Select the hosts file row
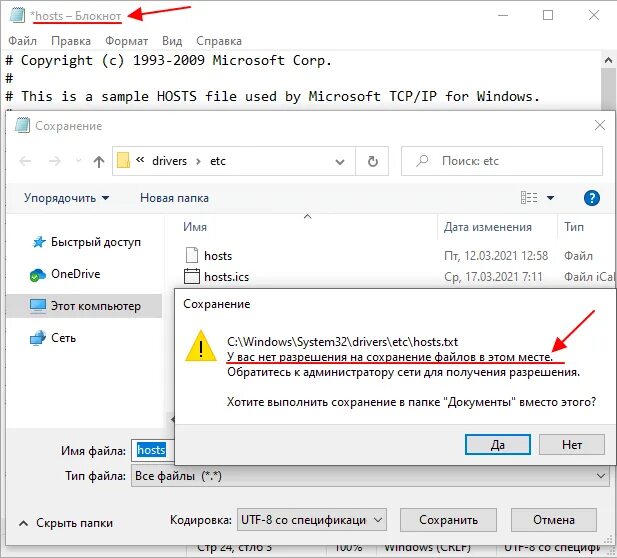 pos(397,256)
